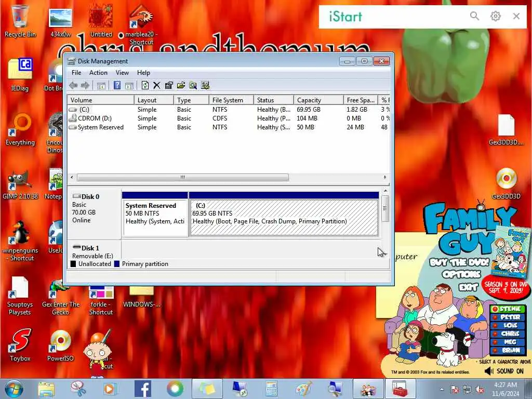Click the CDFS file system cell

tap(220, 118)
